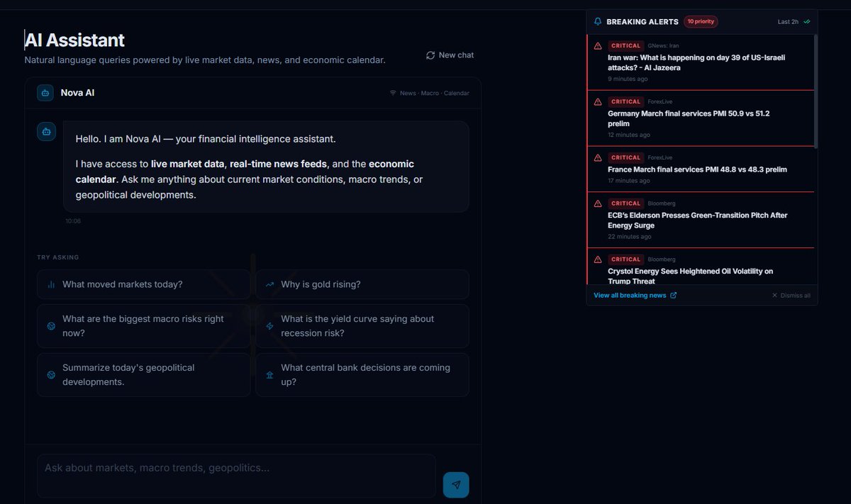Viewport: 851px width, 504px height.
Task: Open the "ECB's Elderson Presses Green-Transition Pitch" headline
Action: (698, 220)
